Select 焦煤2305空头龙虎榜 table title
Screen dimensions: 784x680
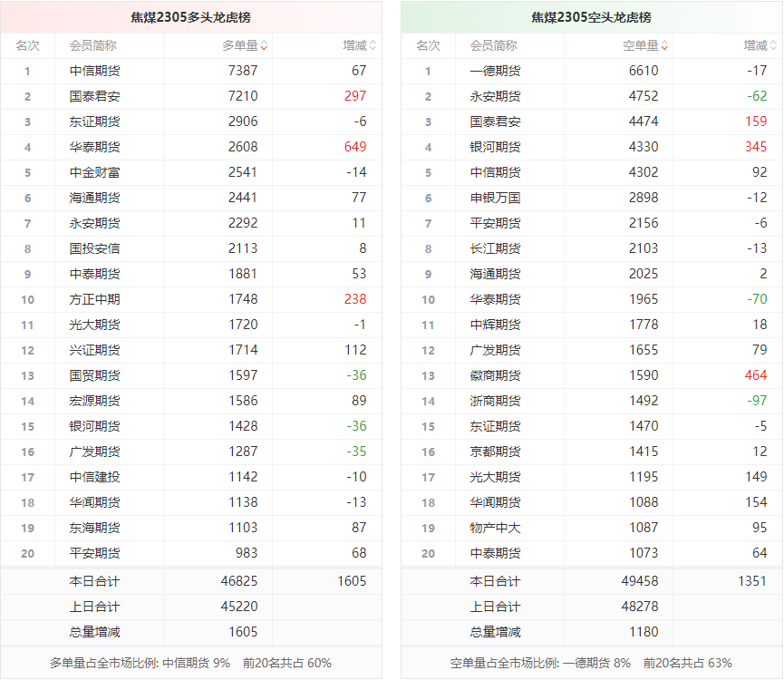click(591, 17)
